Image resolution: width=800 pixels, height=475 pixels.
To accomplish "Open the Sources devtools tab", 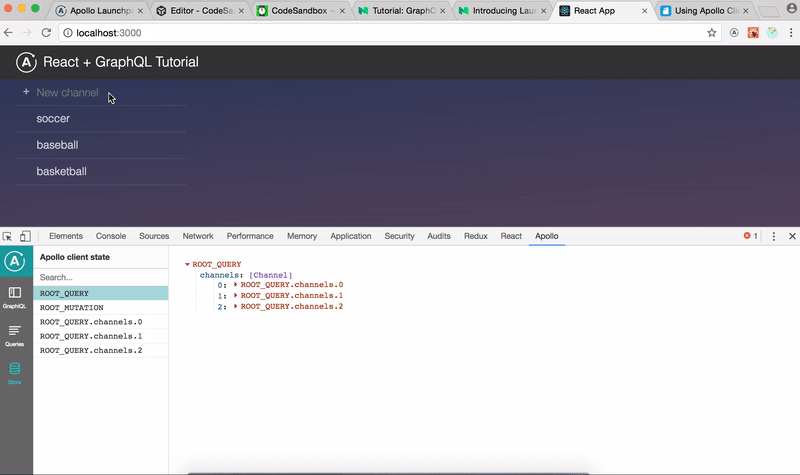I will point(154,236).
